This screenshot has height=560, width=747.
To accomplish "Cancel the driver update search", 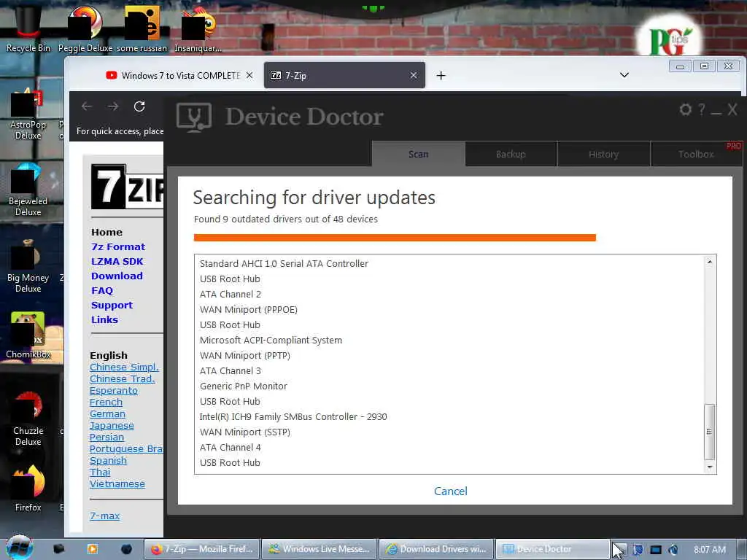I will tap(450, 491).
